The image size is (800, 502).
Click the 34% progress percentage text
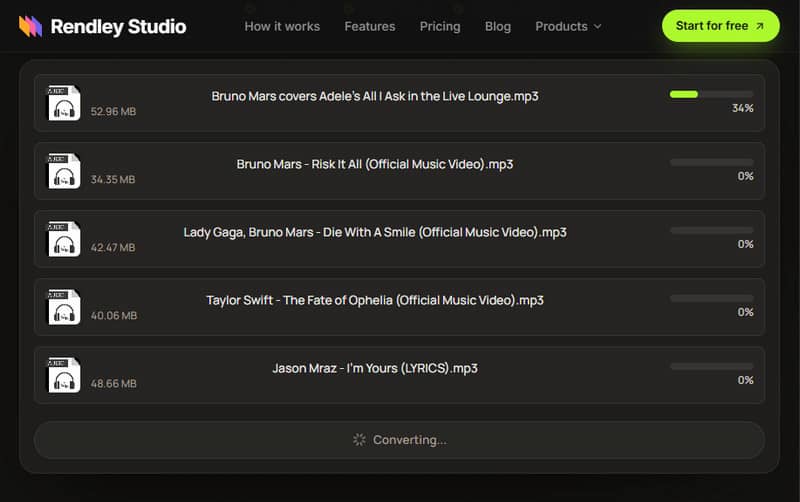(x=743, y=108)
